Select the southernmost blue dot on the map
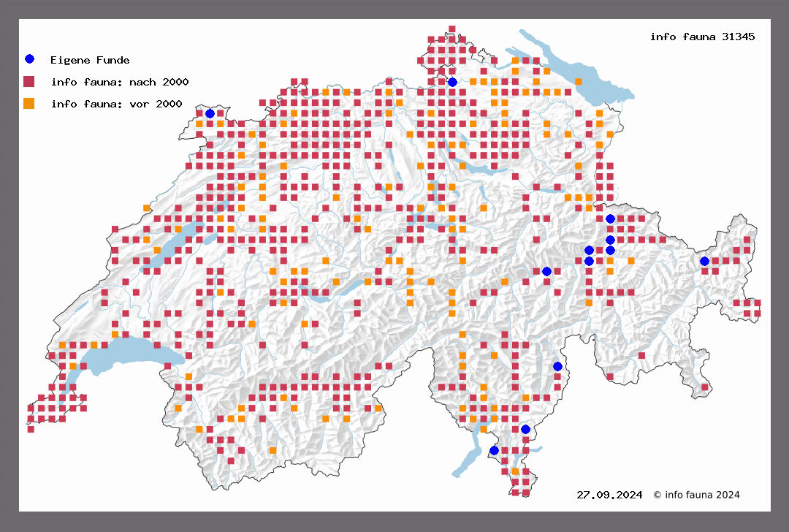The image size is (789, 532). pyautogui.click(x=494, y=450)
